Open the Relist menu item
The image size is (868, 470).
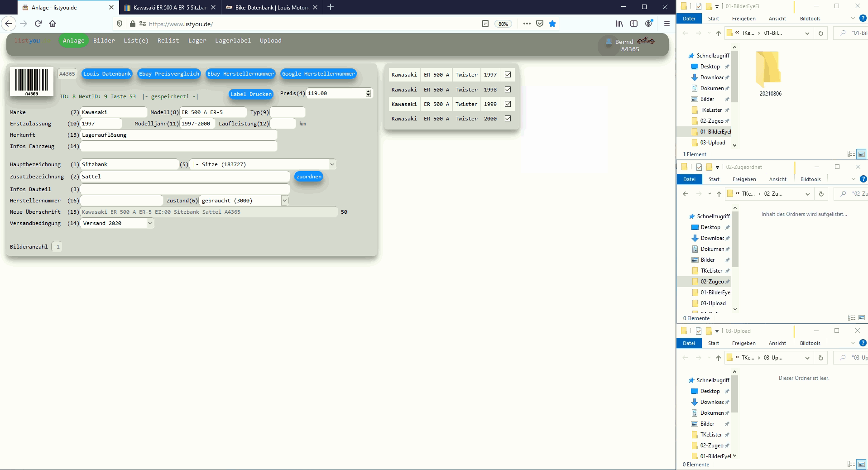point(168,40)
